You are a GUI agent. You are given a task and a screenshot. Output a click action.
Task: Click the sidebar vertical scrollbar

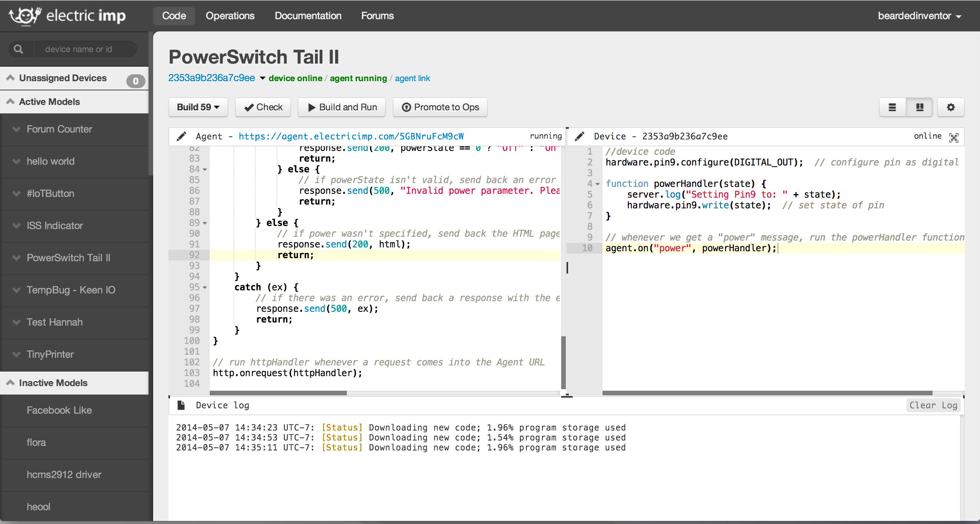tap(150, 103)
